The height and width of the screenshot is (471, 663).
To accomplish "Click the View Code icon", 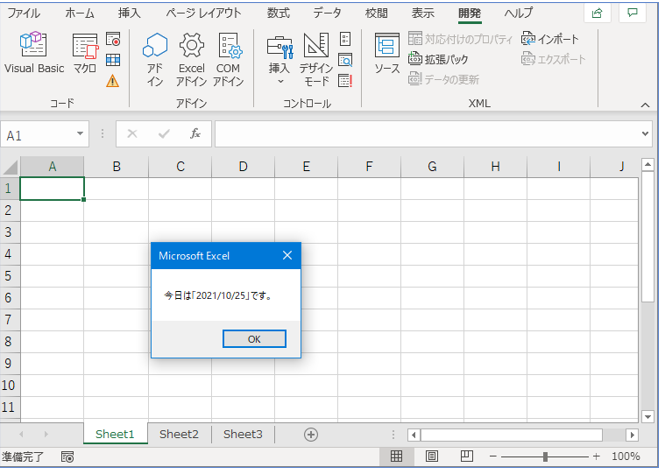I will point(345,60).
